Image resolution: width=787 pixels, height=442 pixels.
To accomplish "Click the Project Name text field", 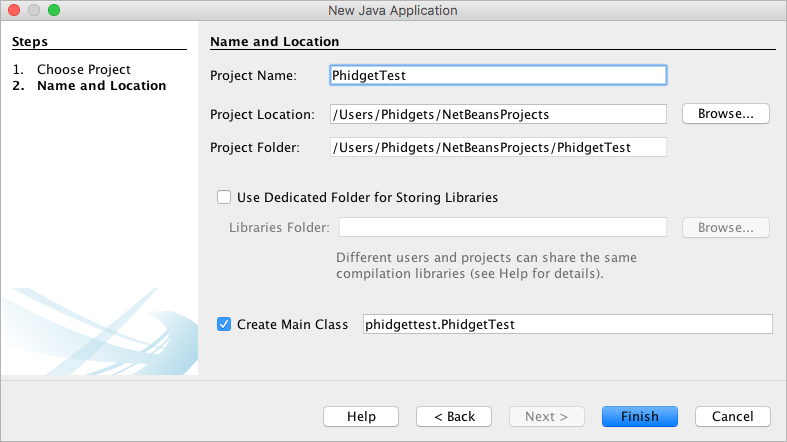I will [498, 75].
